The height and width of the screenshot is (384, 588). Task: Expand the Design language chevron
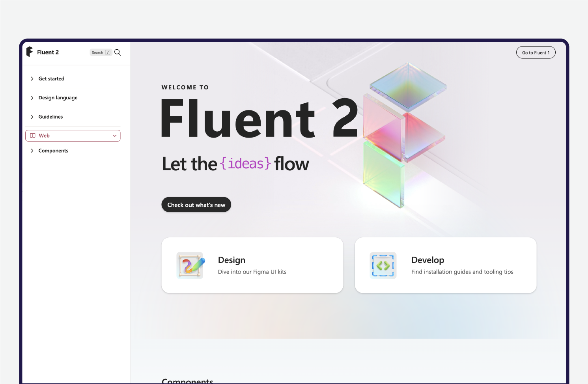point(32,98)
